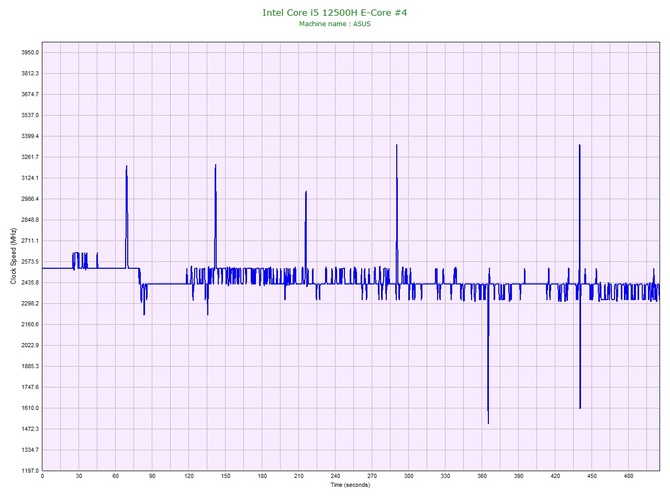Select the 3674.7 y-axis value

(30, 94)
